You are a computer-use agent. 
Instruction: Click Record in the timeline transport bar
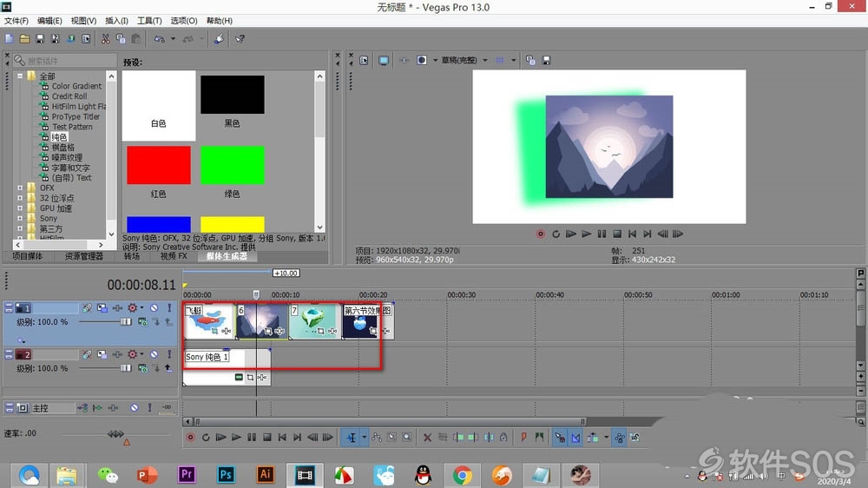[x=190, y=437]
